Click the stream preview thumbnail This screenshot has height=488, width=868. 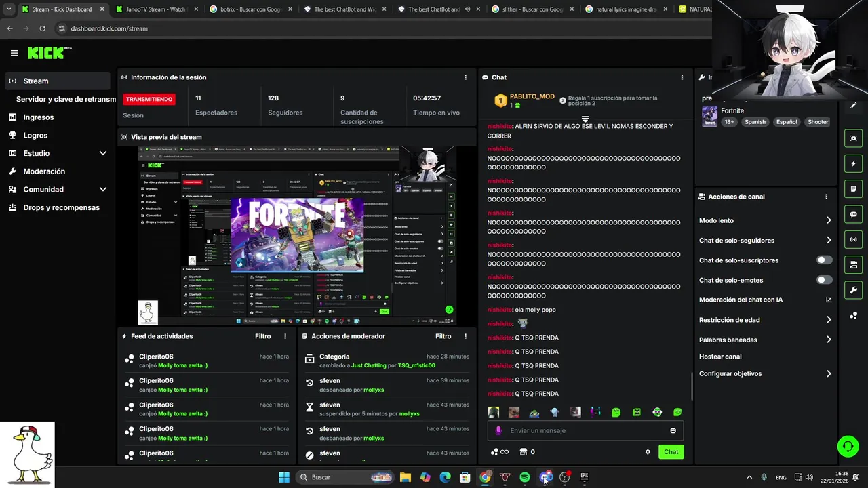pos(296,236)
